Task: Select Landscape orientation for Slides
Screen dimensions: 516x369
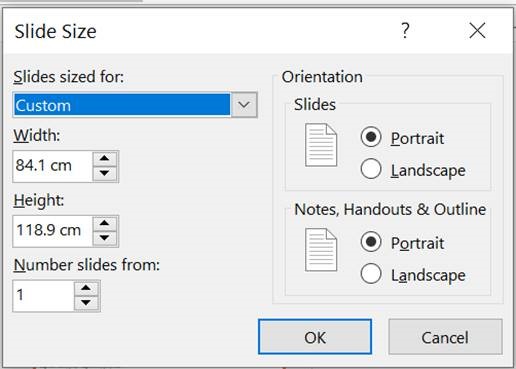Action: click(371, 169)
